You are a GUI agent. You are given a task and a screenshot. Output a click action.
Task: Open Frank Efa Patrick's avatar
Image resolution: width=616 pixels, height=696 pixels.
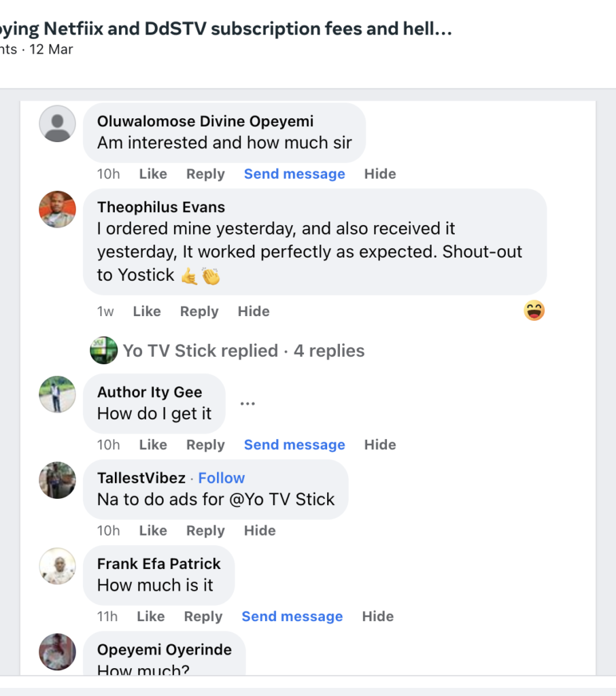[57, 565]
